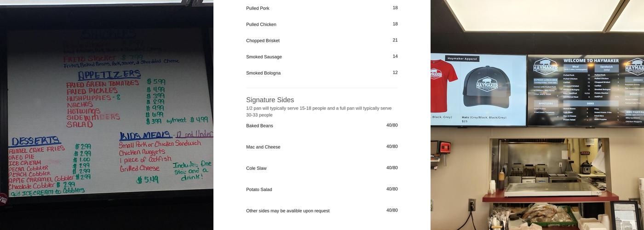Open the handwritten whiteboard menu photo

pos(107,115)
